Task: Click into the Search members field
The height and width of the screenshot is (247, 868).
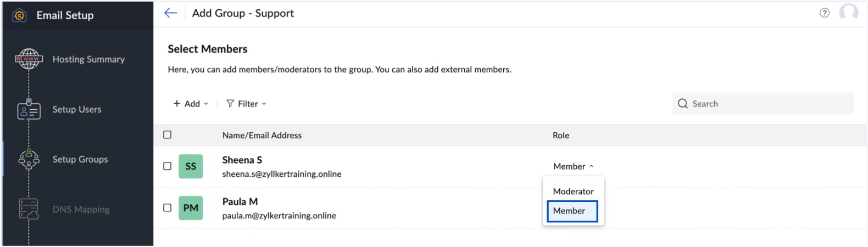Action: pyautogui.click(x=769, y=104)
